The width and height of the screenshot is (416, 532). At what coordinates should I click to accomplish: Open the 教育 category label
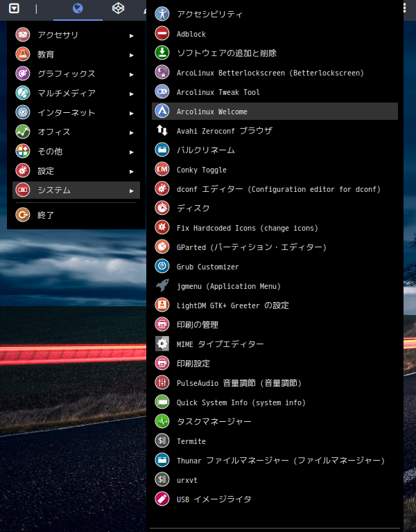point(46,54)
